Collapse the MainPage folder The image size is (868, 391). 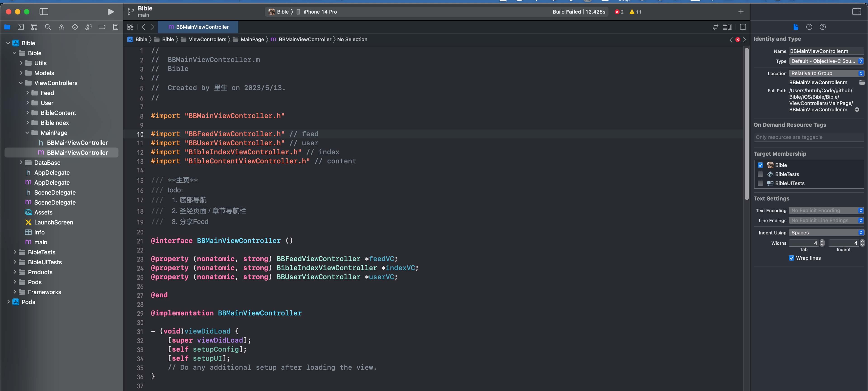pos(27,133)
